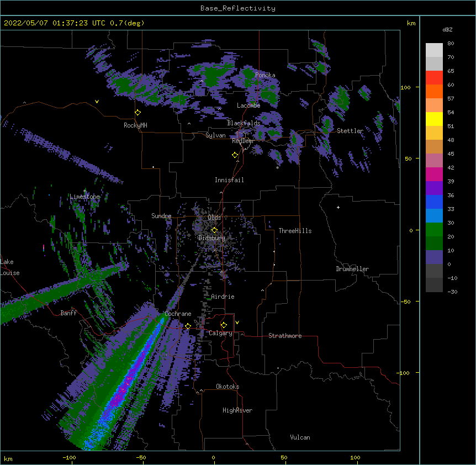The height and width of the screenshot is (465, 476).
Task: Click the Calgary city label
Action: [x=221, y=333]
